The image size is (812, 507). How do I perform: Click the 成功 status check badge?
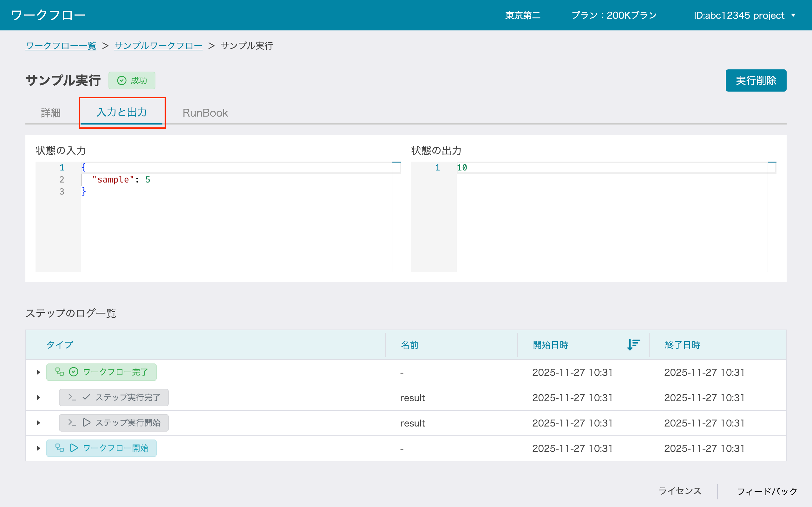tap(132, 80)
